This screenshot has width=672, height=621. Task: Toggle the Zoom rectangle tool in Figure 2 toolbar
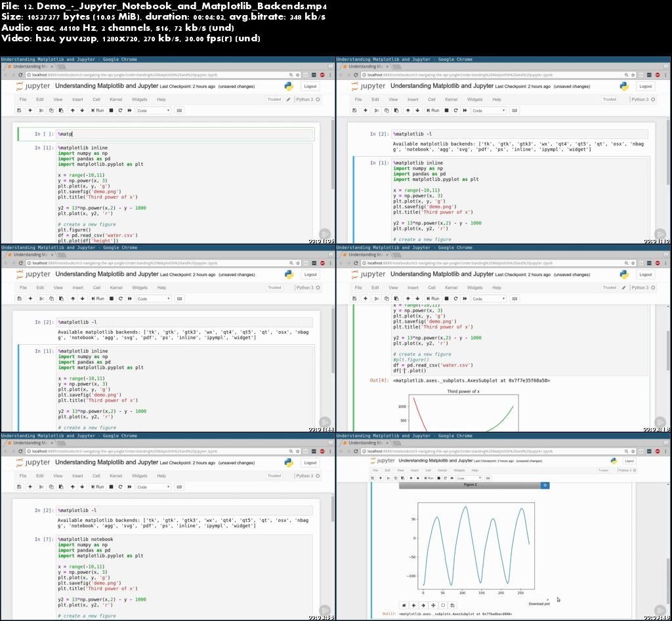(x=443, y=605)
